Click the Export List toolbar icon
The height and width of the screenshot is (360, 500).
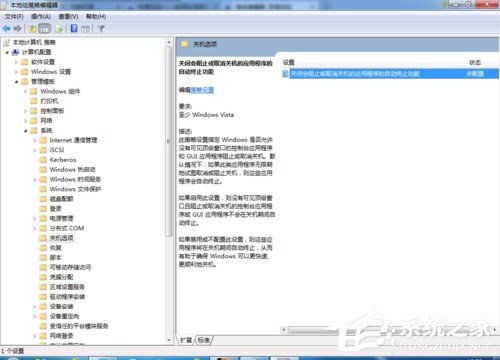coord(59,29)
